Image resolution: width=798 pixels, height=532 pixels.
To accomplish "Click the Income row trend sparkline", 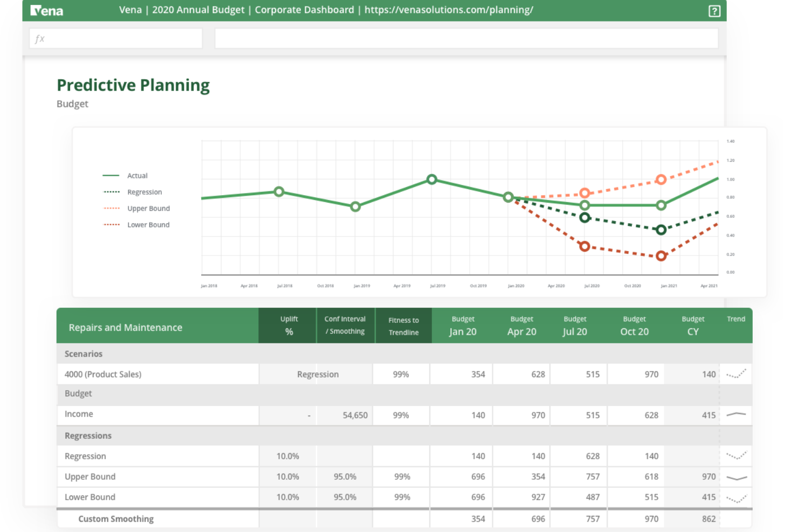I will (735, 415).
